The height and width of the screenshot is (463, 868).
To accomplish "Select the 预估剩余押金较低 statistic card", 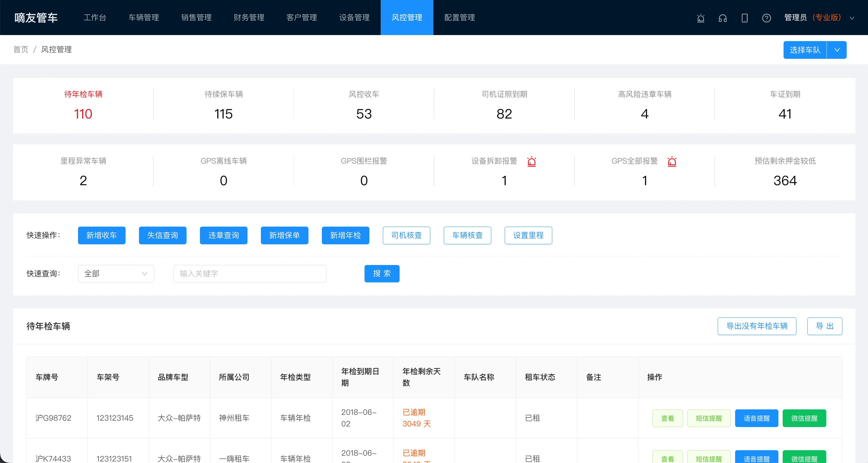I will click(x=785, y=172).
